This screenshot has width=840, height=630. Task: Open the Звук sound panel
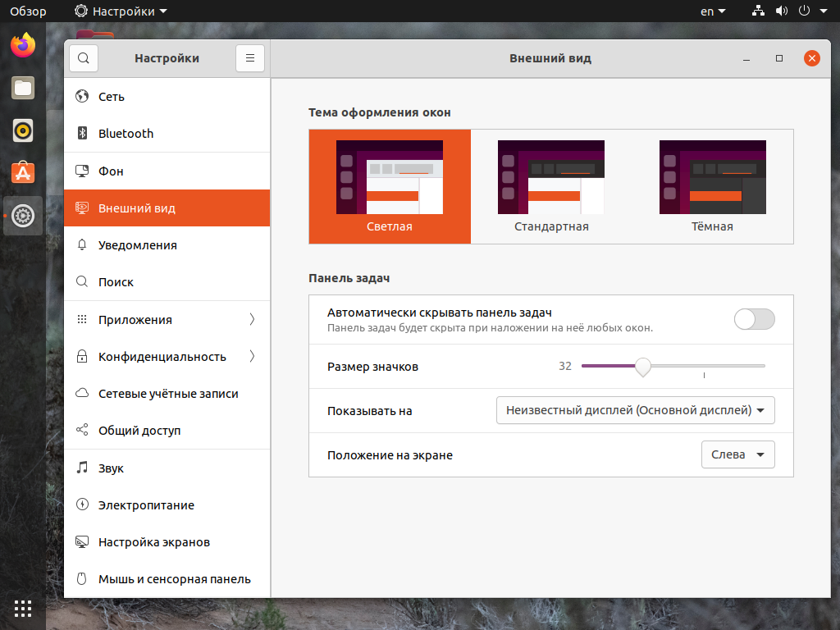pos(167,468)
